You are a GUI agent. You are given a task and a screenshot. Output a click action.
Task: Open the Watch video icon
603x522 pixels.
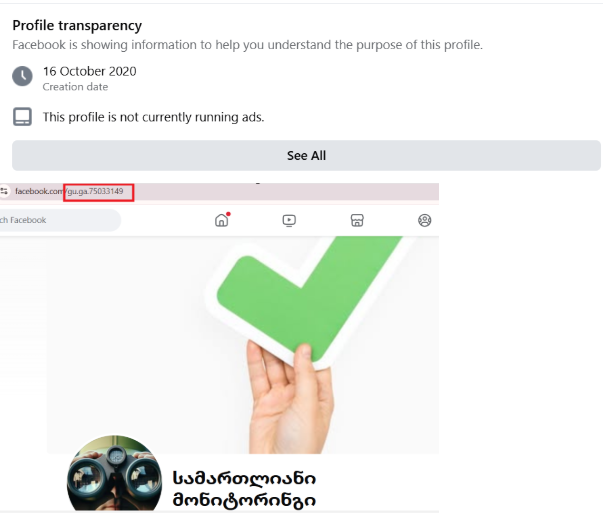click(289, 220)
